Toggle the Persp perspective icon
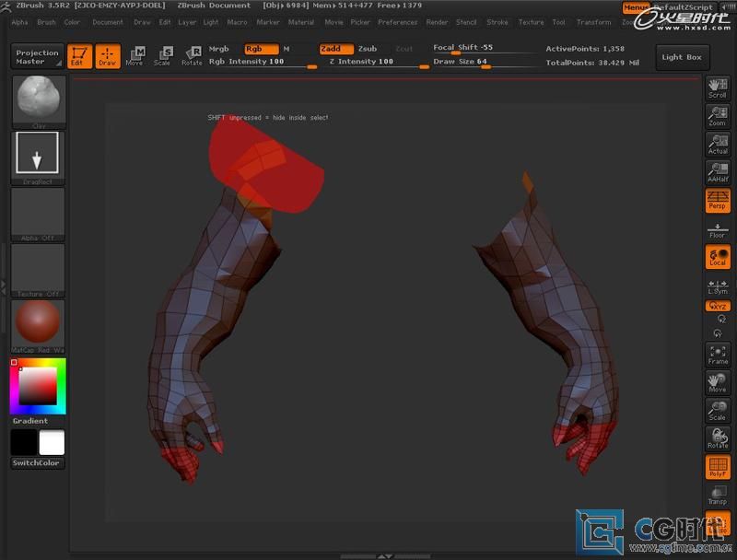This screenshot has width=737, height=560. click(x=718, y=201)
